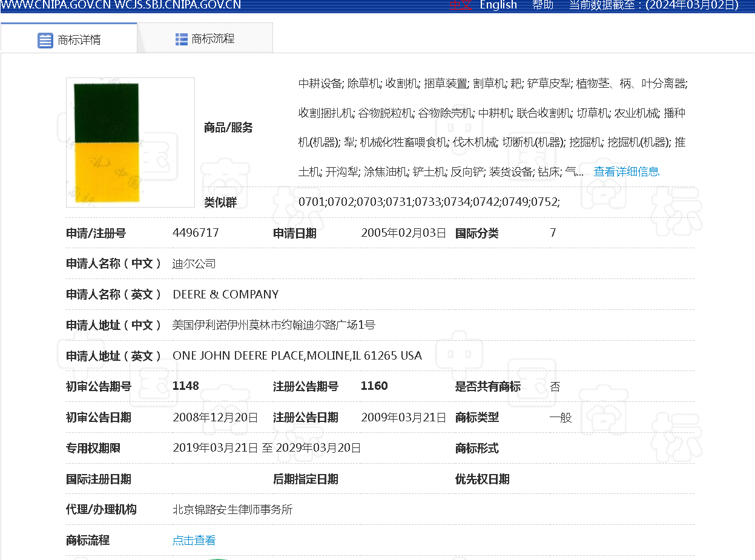
Task: Click 点击查看 trademark process link
Action: 194,541
